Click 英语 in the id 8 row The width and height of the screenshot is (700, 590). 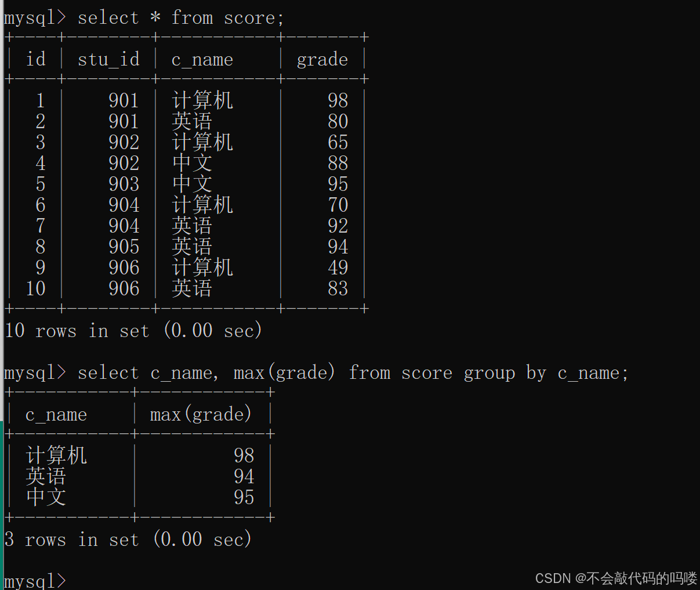coord(192,247)
